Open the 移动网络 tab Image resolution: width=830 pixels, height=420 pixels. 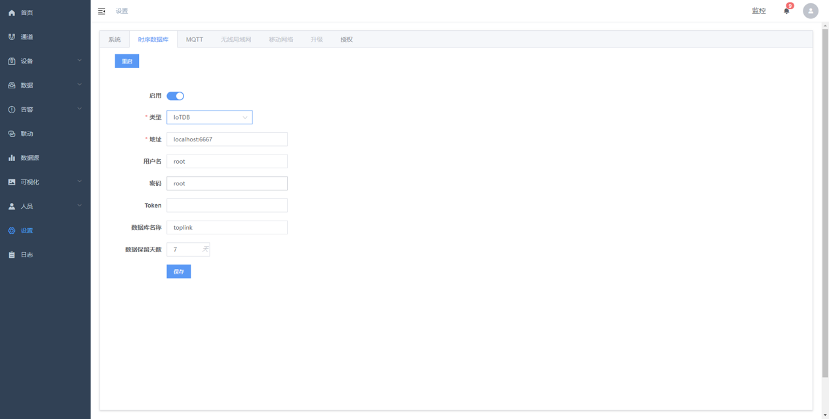[281, 40]
